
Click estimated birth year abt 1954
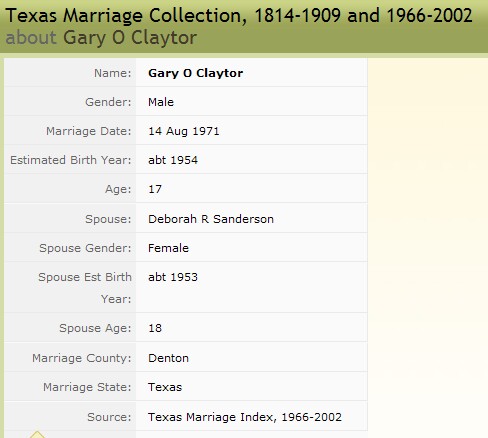tap(173, 160)
